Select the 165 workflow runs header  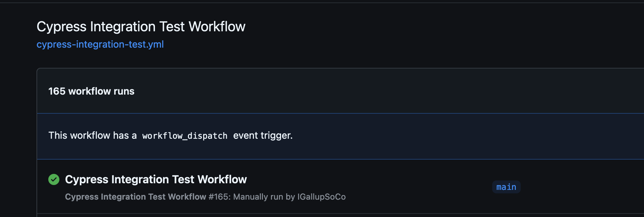91,91
